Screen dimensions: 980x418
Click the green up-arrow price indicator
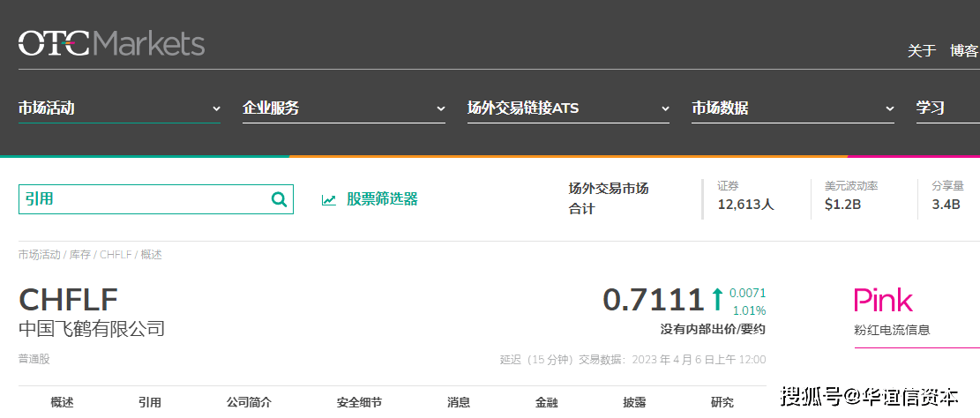[x=717, y=300]
